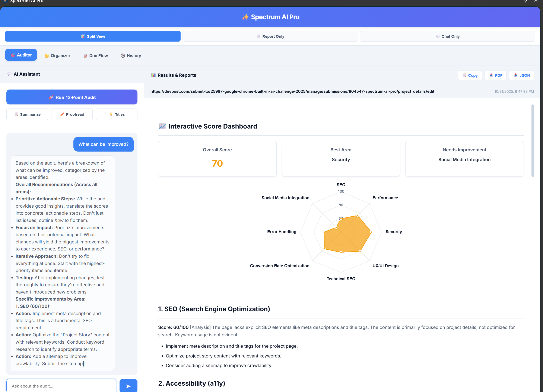Switch to Report Only mode
The width and height of the screenshot is (543, 392).
270,36
